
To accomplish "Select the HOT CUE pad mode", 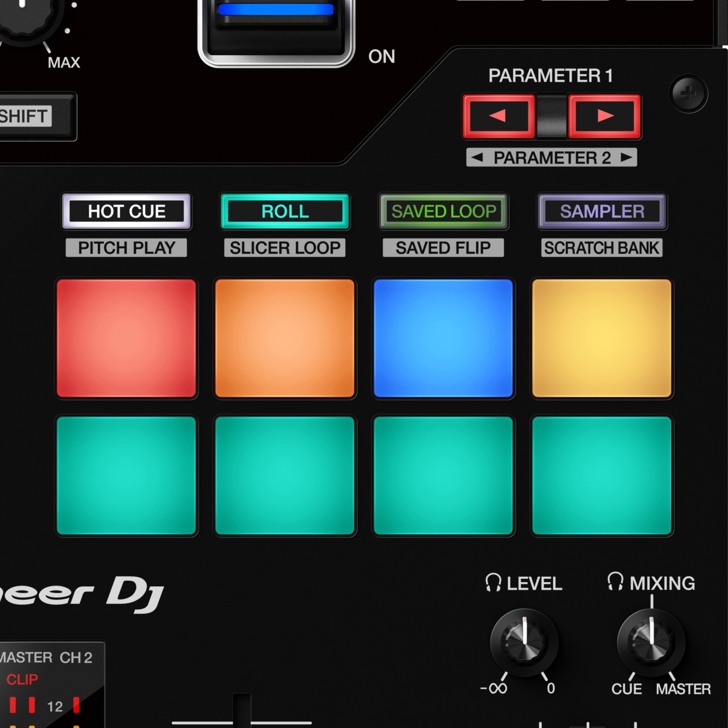I will pos(127,211).
